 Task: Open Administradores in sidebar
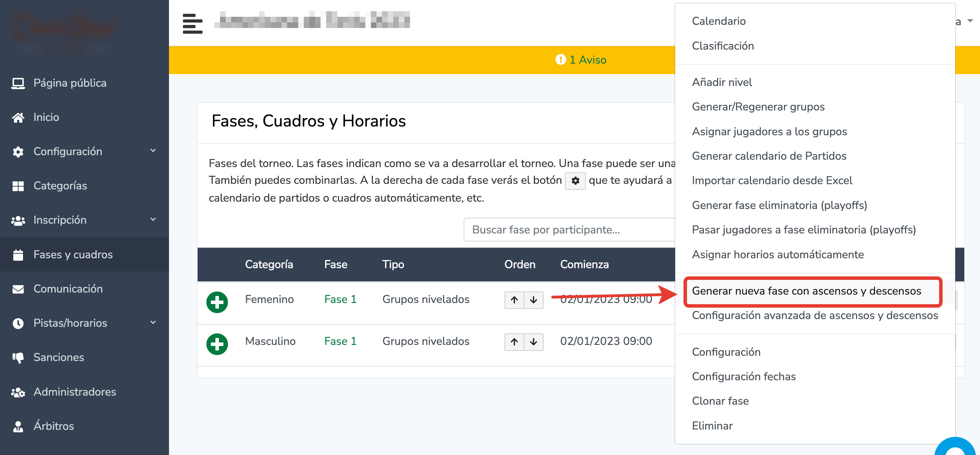(75, 392)
